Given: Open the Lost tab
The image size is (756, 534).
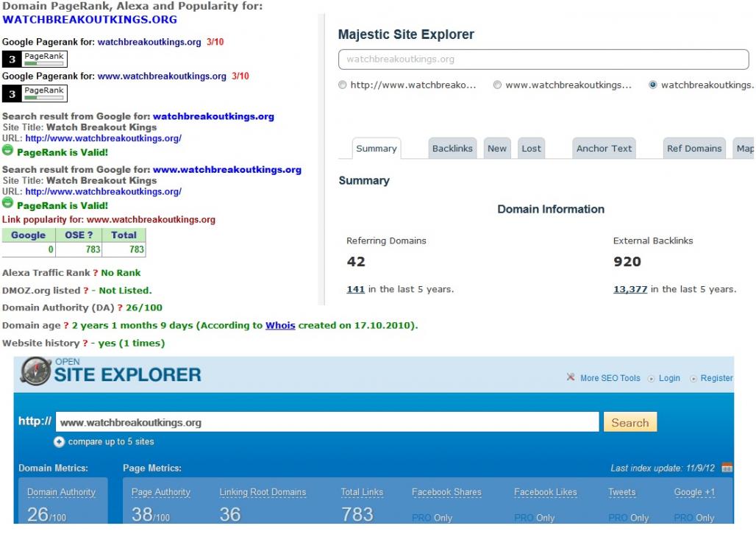Looking at the screenshot, I should tap(531, 149).
